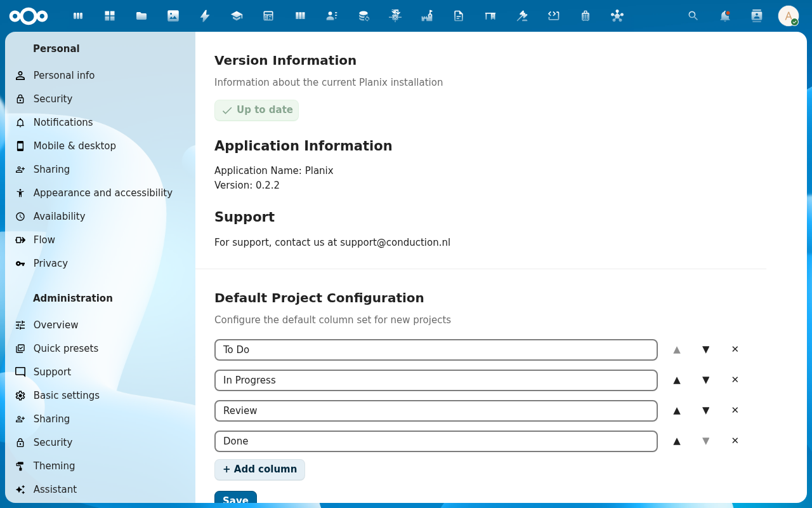Viewport: 812px width, 508px height.
Task: Open the notifications bell
Action: point(725,16)
